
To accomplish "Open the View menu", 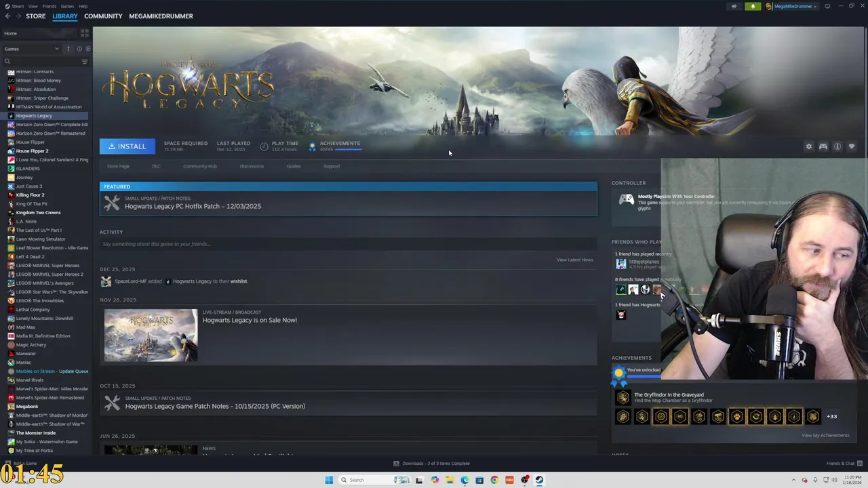I will pyautogui.click(x=33, y=6).
